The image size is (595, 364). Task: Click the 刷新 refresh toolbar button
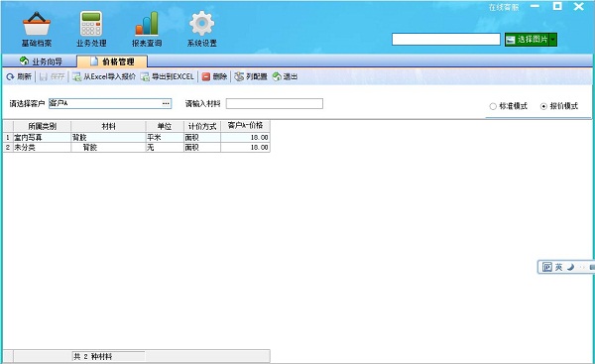pos(19,76)
